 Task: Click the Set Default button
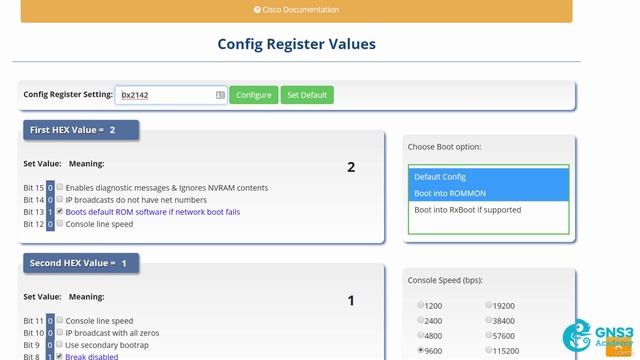pyautogui.click(x=307, y=95)
